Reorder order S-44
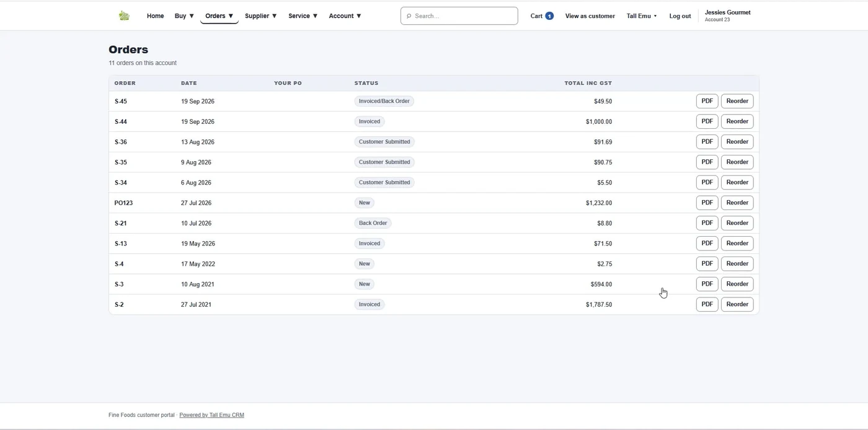Image resolution: width=868 pixels, height=430 pixels. (x=737, y=121)
